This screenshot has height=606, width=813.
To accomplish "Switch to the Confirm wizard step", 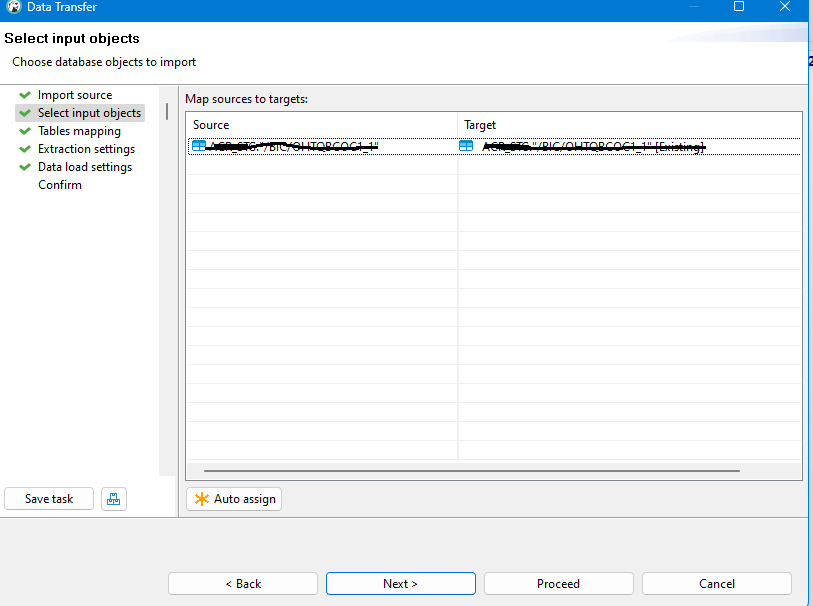I will (60, 185).
